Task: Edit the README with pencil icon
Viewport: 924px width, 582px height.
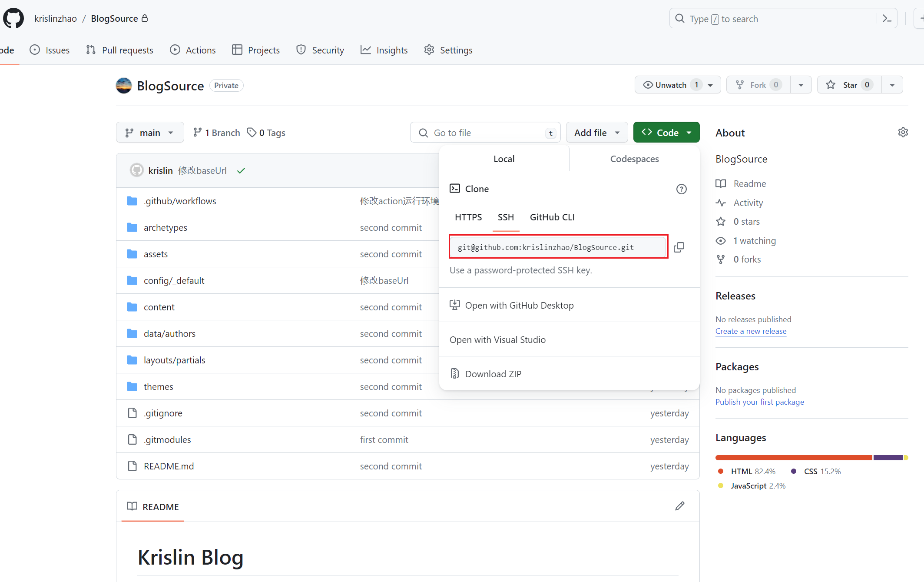Action: click(680, 506)
